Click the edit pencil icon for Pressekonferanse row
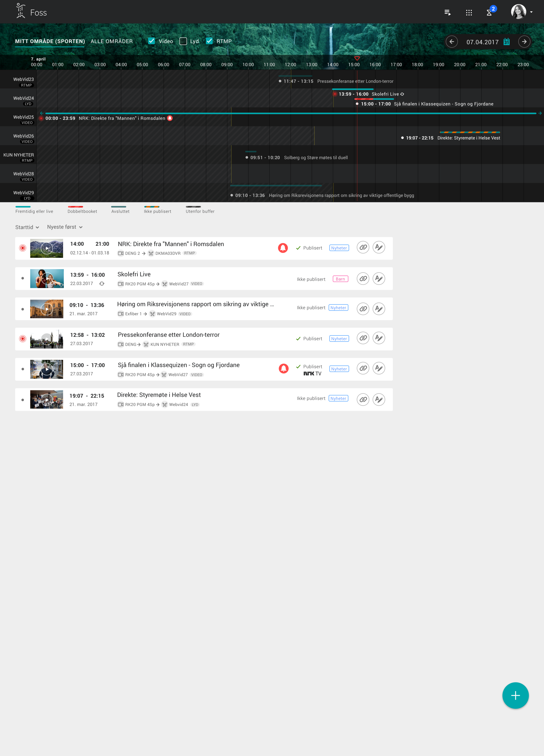Image resolution: width=544 pixels, height=756 pixels. [379, 338]
